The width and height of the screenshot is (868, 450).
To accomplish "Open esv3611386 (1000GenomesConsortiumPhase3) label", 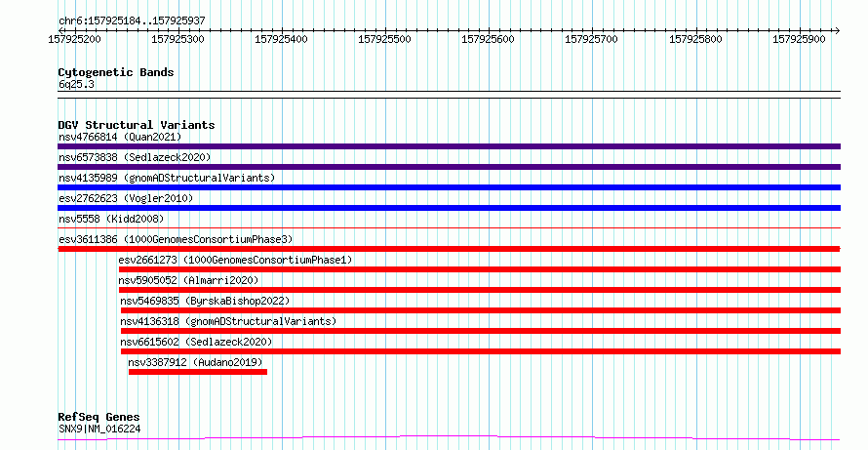I will [176, 239].
